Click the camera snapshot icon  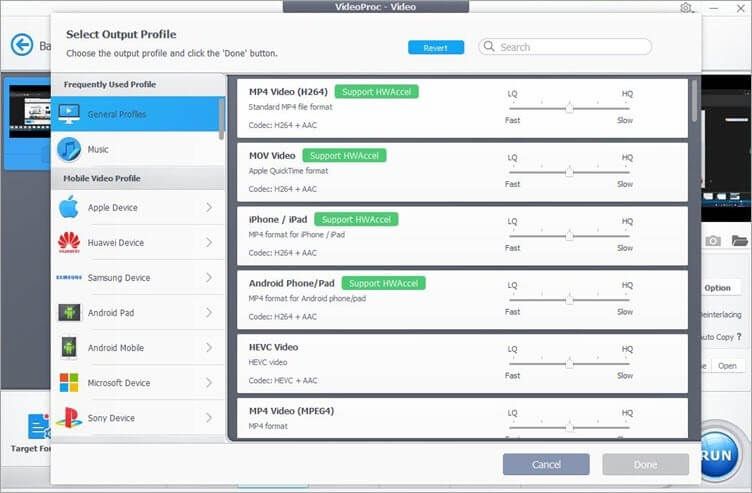coord(713,241)
